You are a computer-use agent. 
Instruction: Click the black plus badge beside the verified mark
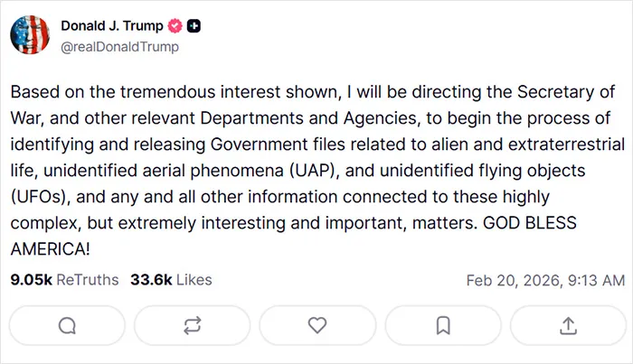point(194,26)
